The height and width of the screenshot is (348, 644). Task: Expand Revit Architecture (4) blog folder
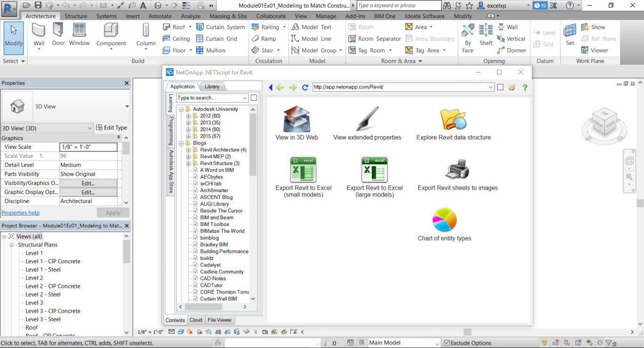tap(189, 150)
